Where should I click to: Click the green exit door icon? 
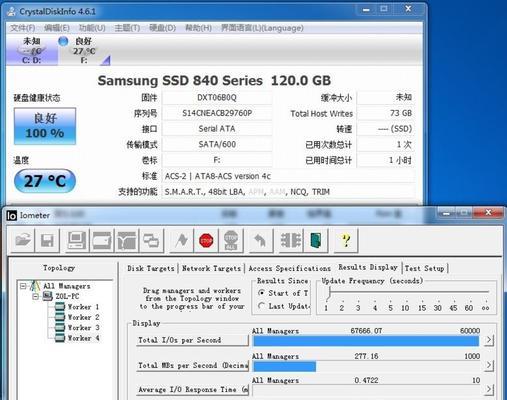click(315, 240)
